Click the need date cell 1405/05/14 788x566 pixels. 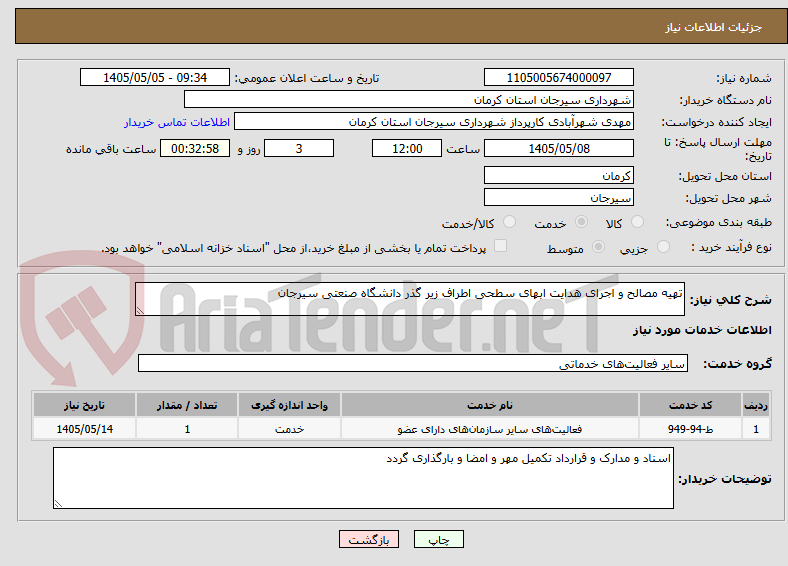point(84,429)
